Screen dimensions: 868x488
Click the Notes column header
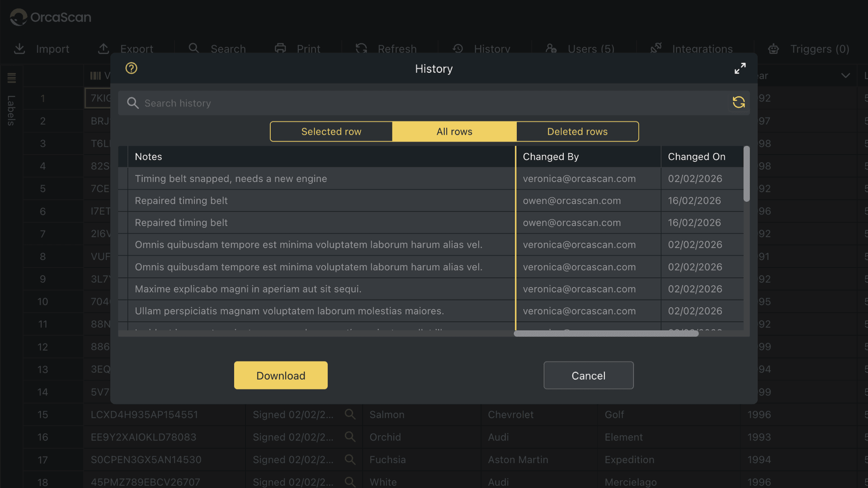coord(148,157)
